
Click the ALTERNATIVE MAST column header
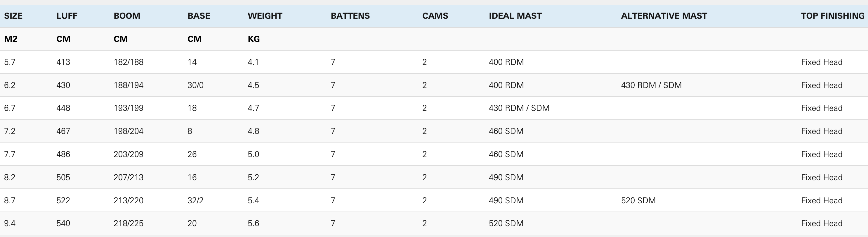click(x=664, y=16)
